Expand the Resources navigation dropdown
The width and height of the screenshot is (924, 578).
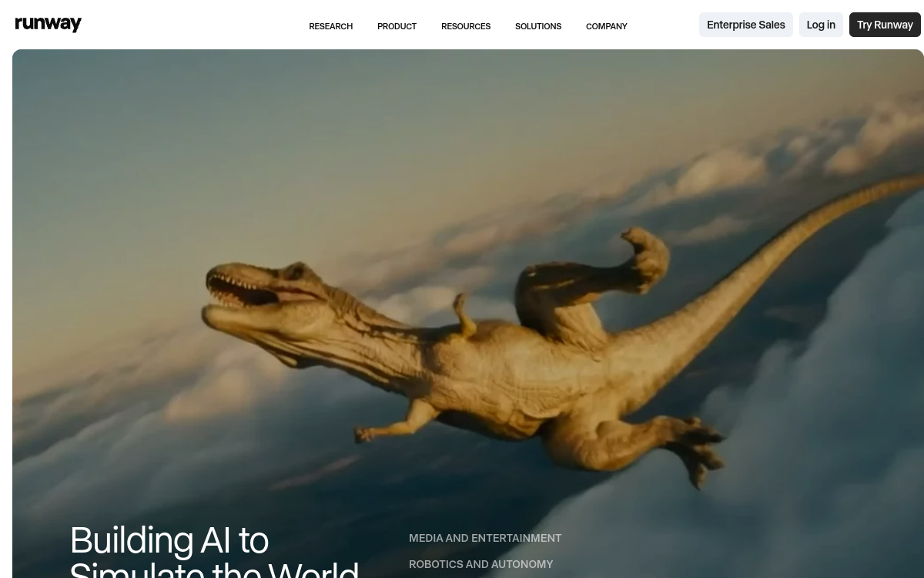coord(465,26)
